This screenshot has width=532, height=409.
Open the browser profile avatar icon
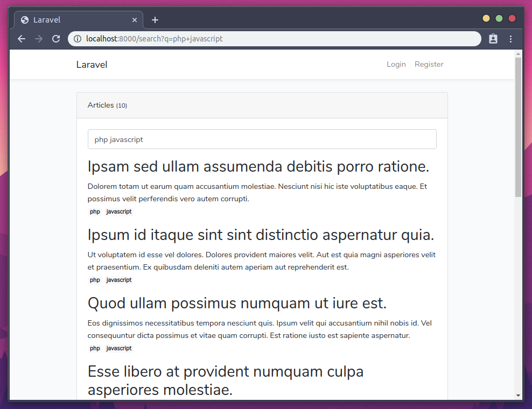pos(493,38)
